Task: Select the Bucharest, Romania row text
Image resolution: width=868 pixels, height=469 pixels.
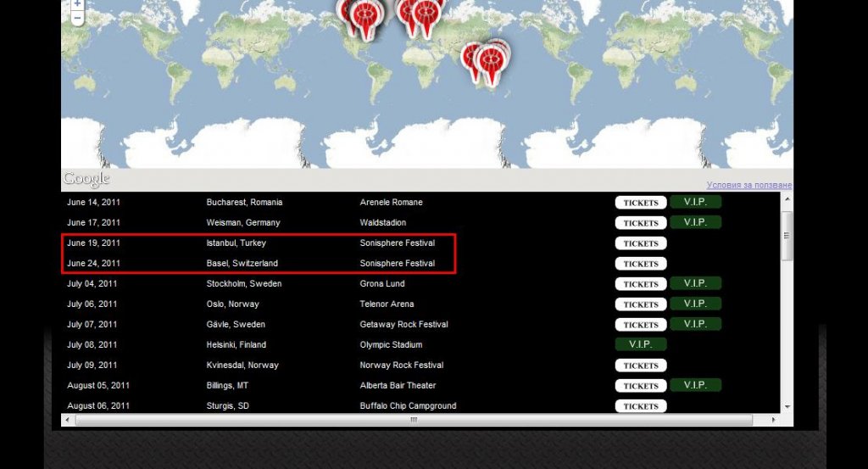Action: (244, 203)
